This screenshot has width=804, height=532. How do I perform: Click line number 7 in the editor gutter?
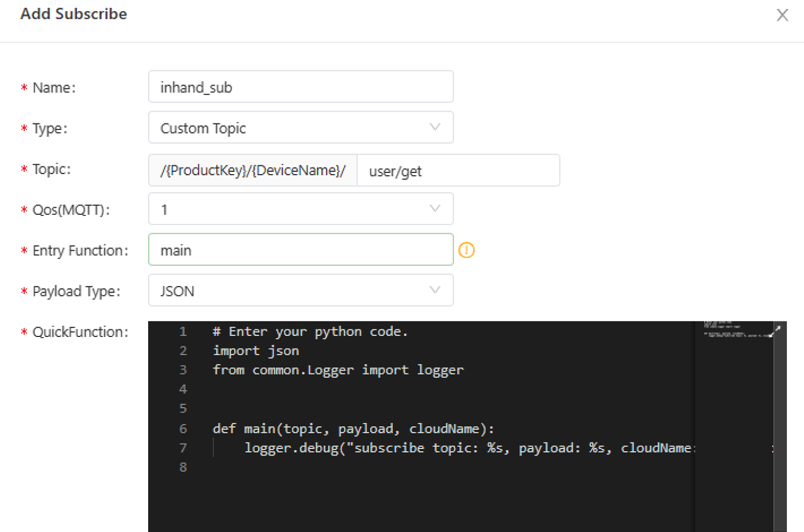pyautogui.click(x=183, y=448)
